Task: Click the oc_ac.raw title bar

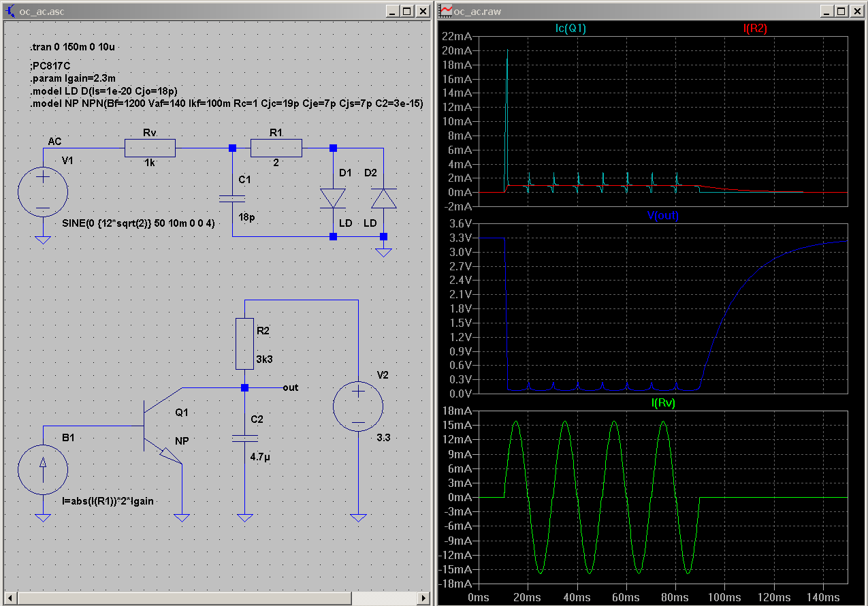Action: coord(652,11)
